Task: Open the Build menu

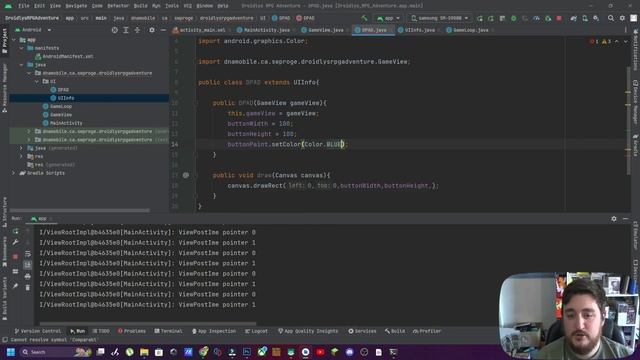Action: click(x=141, y=6)
